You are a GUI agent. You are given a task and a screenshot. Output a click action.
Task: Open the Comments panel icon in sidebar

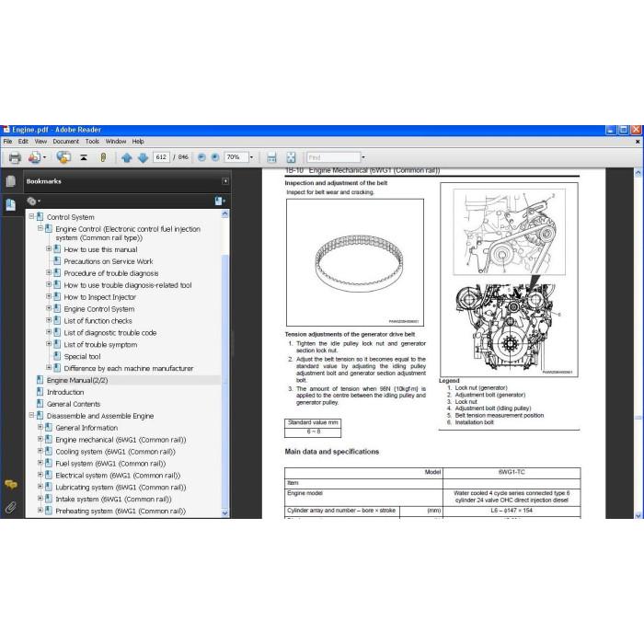[x=11, y=485]
